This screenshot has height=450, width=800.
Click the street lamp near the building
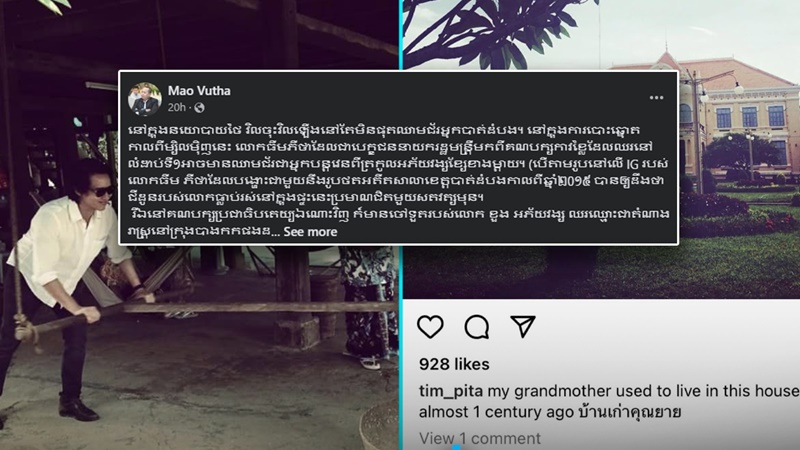(698, 133)
